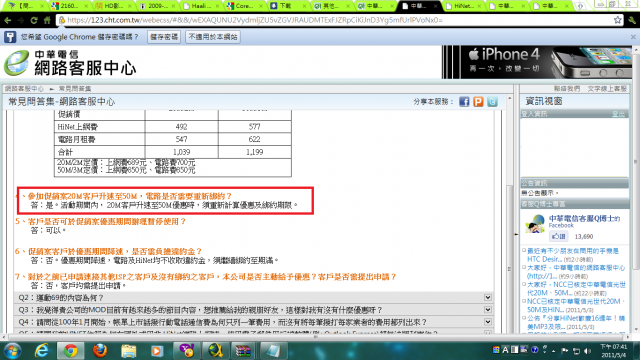The height and width of the screenshot is (360, 640).
Task: Select question 6 促銷案客戶於優惠期間降速
Action: point(109,251)
